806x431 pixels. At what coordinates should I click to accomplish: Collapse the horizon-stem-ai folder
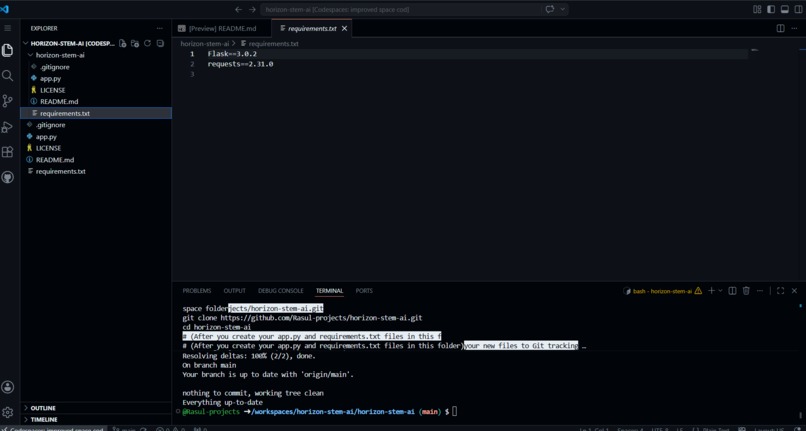60,55
